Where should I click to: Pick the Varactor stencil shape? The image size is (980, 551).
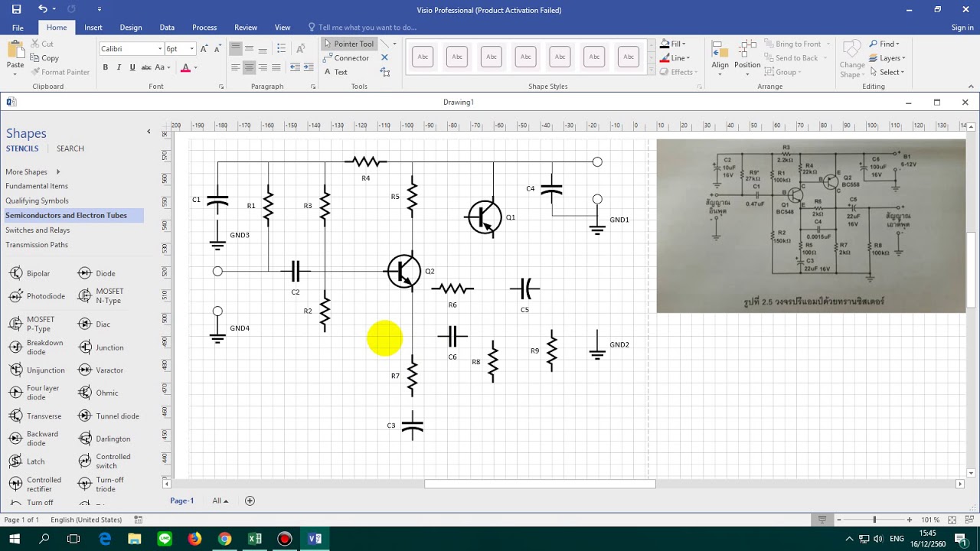pos(101,370)
